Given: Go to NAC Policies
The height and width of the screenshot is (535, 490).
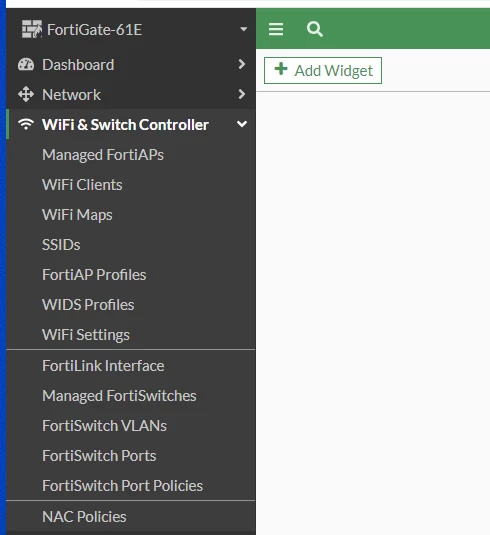Looking at the screenshot, I should tap(84, 517).
